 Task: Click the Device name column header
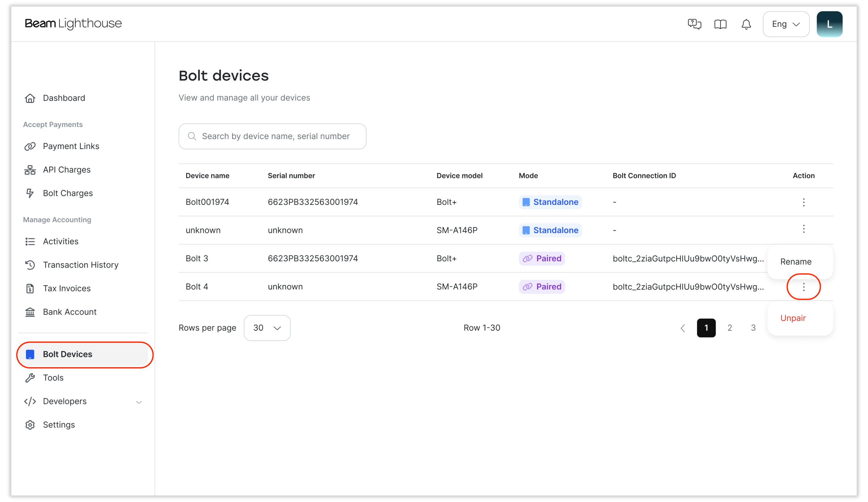click(x=207, y=176)
